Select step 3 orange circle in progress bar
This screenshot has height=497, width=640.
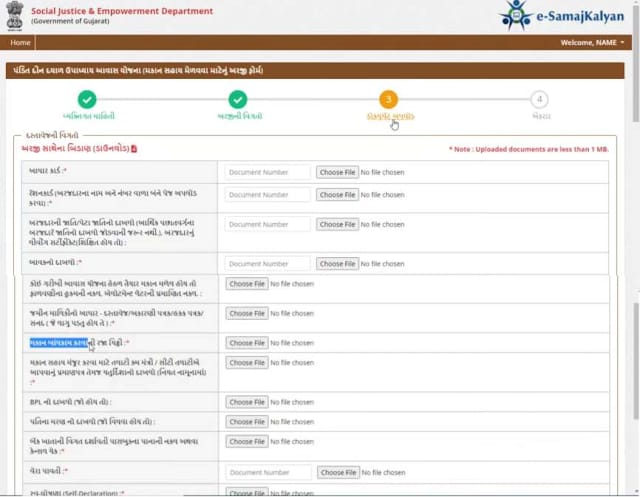coord(388,99)
